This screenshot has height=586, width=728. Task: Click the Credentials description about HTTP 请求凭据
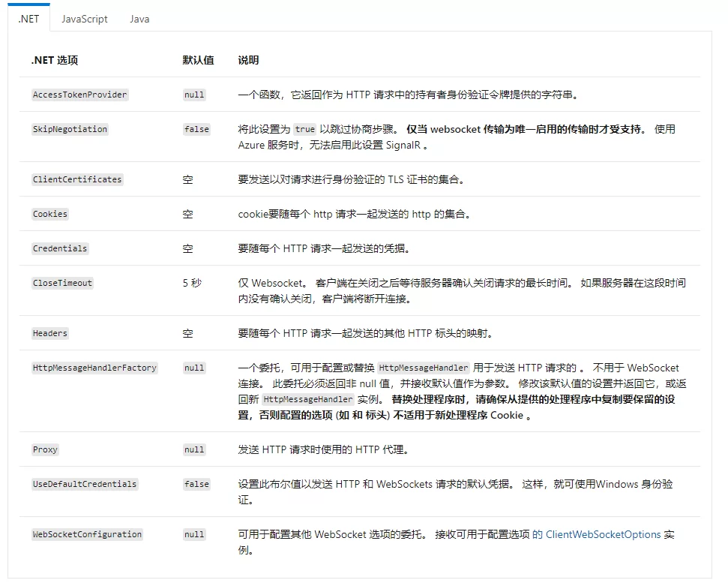324,248
